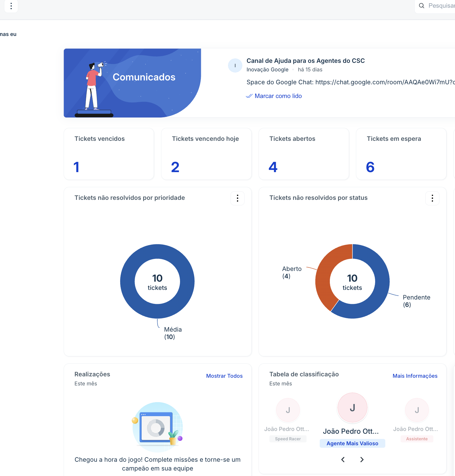Click the Comunicados banner image
Image resolution: width=455 pixels, height=476 pixels.
coord(132,83)
